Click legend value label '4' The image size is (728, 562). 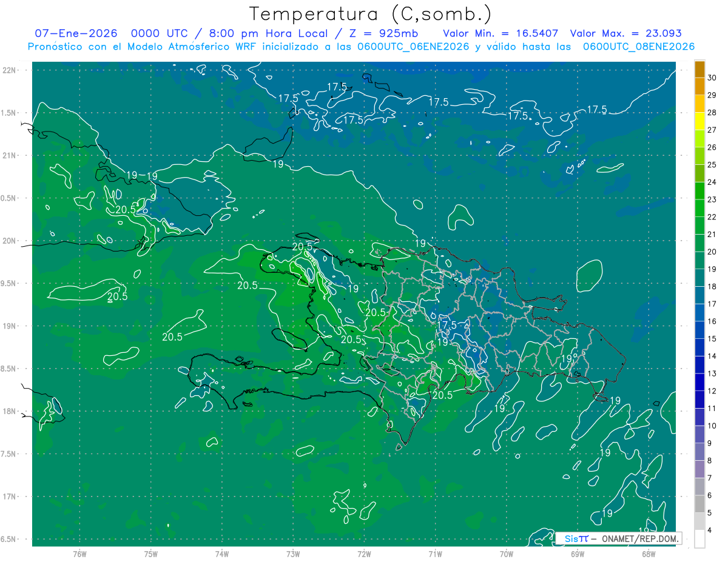pyautogui.click(x=710, y=530)
